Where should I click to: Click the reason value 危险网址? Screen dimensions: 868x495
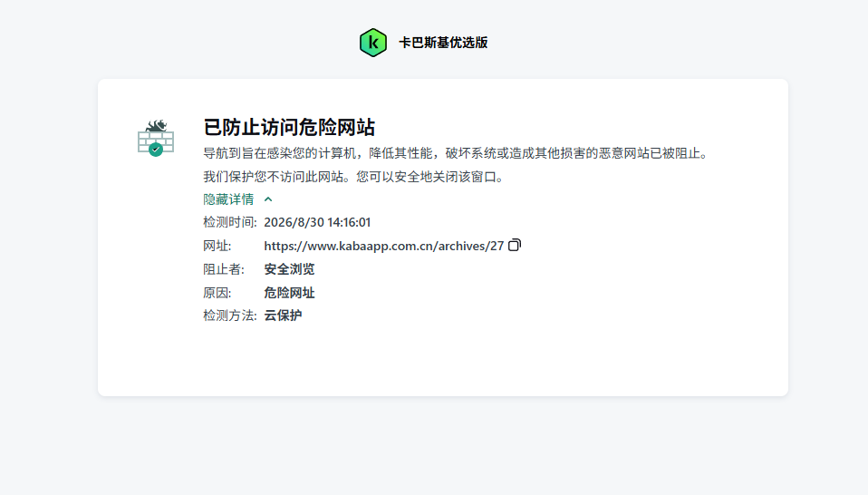[x=289, y=293]
